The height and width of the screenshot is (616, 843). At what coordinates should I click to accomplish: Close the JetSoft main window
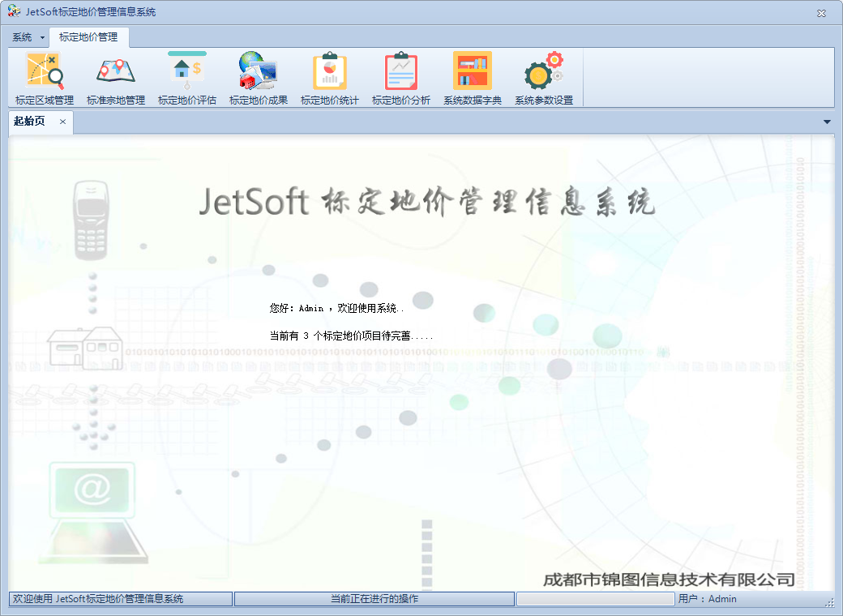[x=821, y=13]
